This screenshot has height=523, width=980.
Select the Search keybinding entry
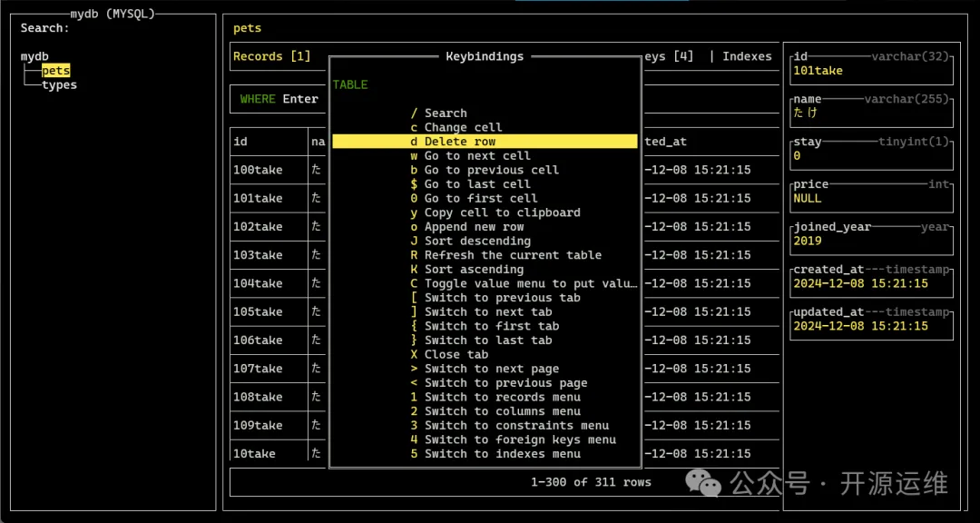[x=445, y=113]
